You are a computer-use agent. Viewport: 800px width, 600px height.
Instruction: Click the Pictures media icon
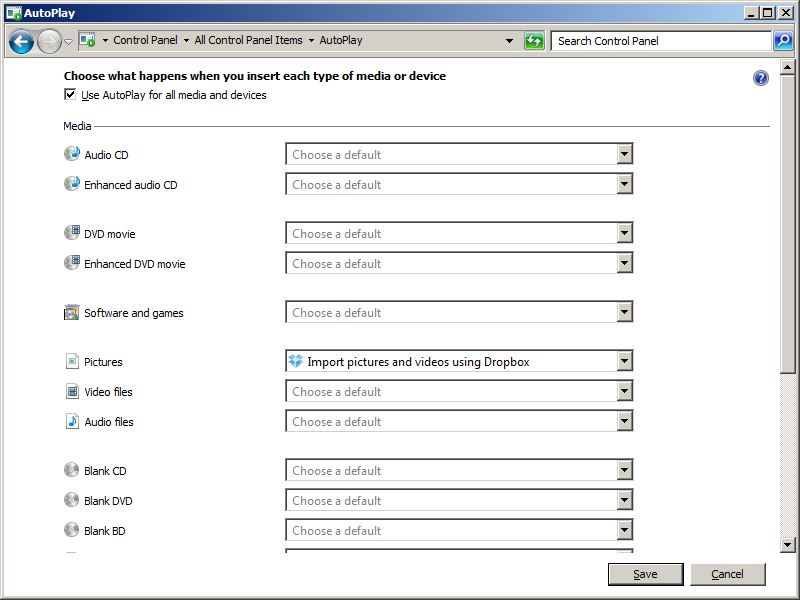point(72,361)
